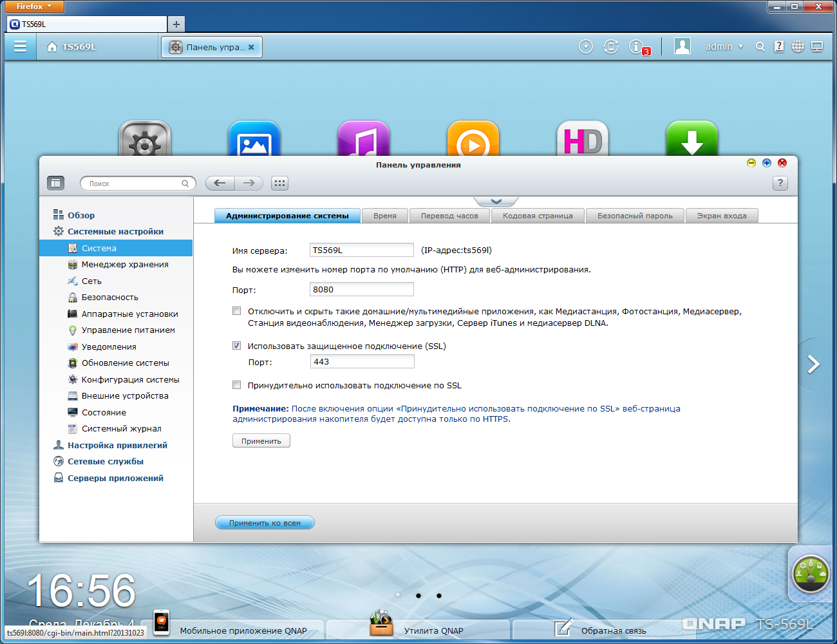
Task: Open the external devices sync icon
Action: click(611, 46)
